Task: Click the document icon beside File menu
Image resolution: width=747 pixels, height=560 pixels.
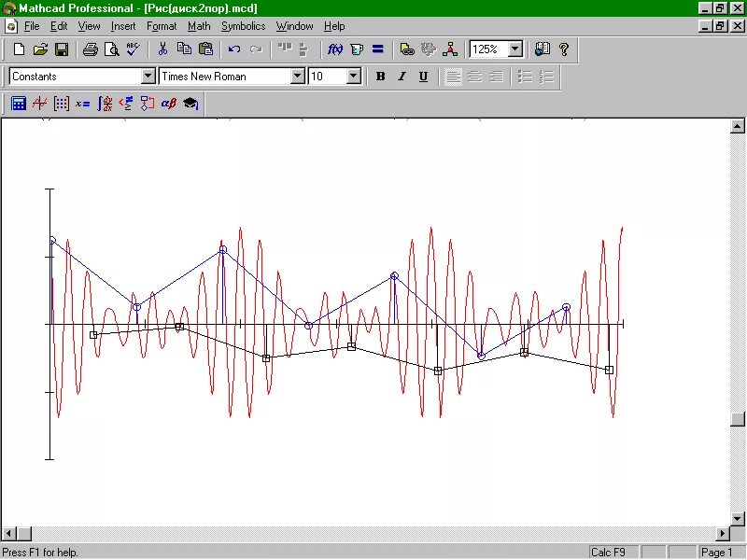Action: (x=11, y=26)
